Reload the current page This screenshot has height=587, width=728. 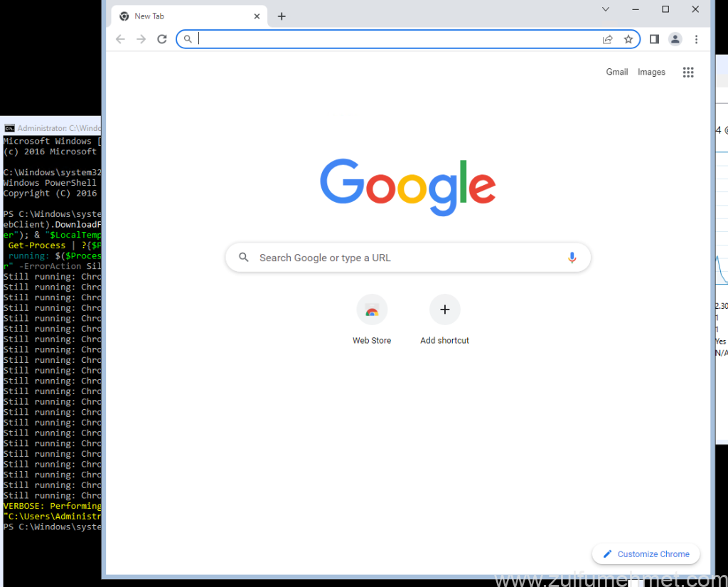point(162,39)
